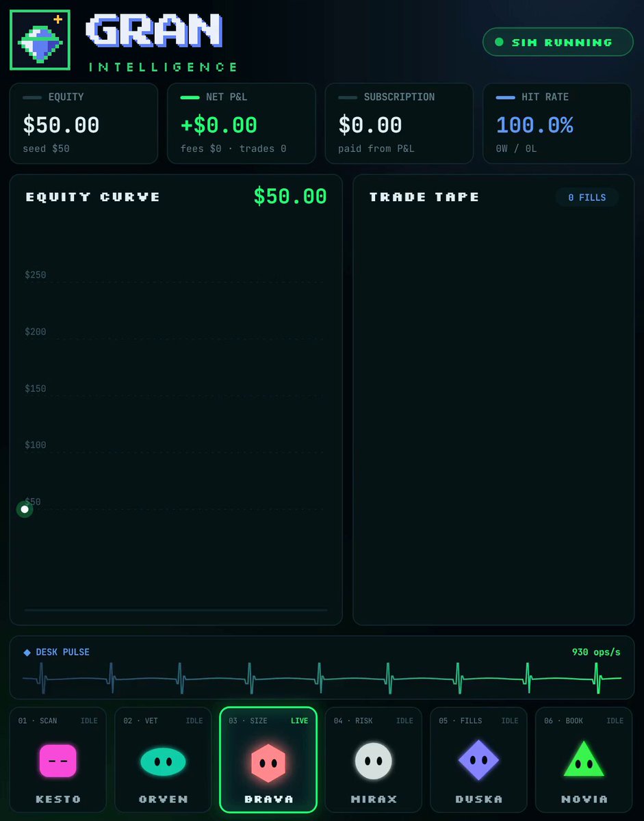Click the TRADE TAPE heading
The width and height of the screenshot is (644, 821).
tap(424, 197)
